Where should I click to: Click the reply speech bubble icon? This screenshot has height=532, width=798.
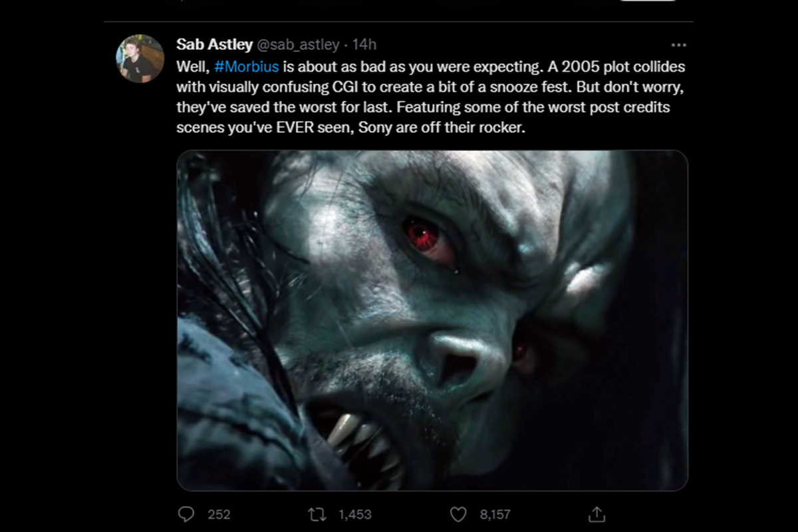187,514
